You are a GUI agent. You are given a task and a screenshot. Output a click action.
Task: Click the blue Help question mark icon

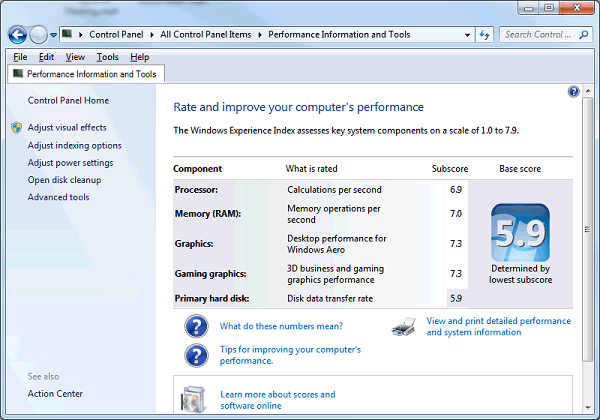pos(573,91)
